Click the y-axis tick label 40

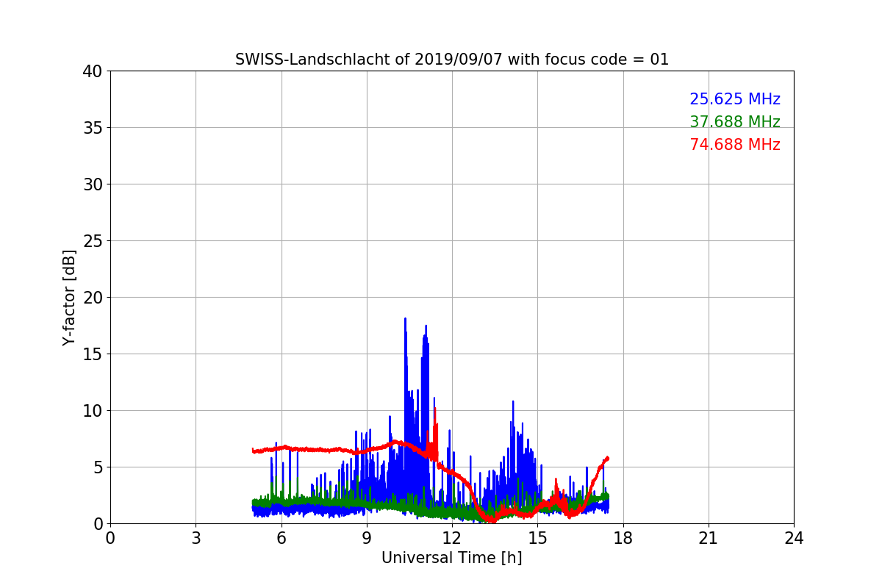(x=93, y=71)
